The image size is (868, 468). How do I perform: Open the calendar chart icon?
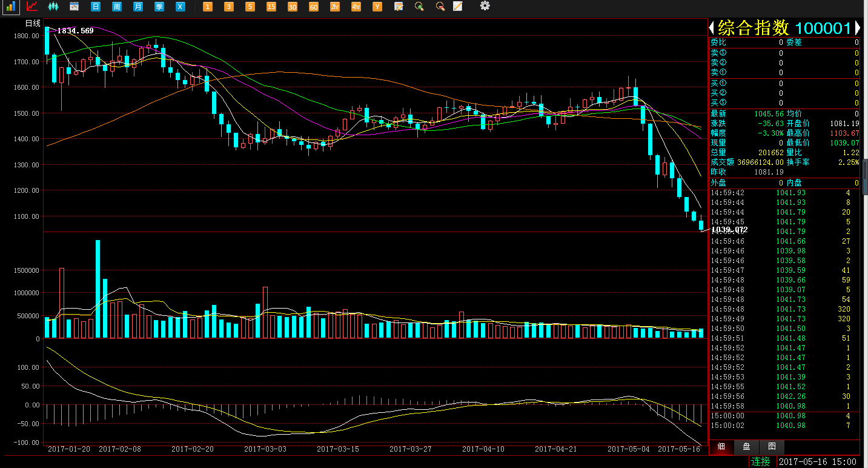click(x=75, y=7)
